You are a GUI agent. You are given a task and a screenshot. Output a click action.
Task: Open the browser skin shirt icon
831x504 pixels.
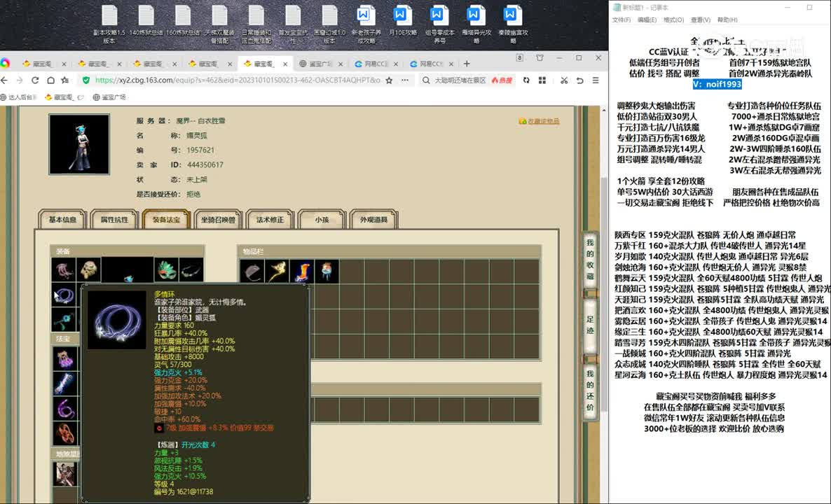pos(540,57)
